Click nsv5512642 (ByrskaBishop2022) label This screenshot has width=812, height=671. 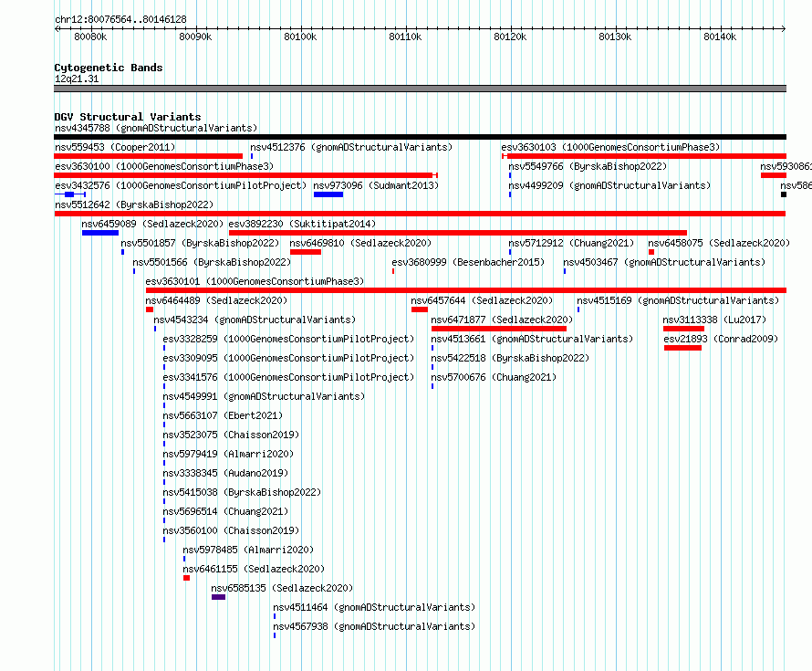click(x=134, y=204)
